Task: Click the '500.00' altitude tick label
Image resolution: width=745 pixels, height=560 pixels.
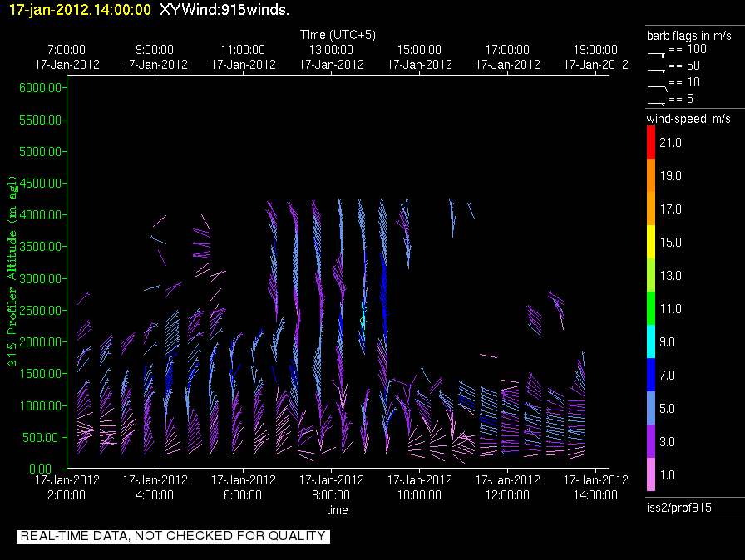Action: click(x=42, y=438)
